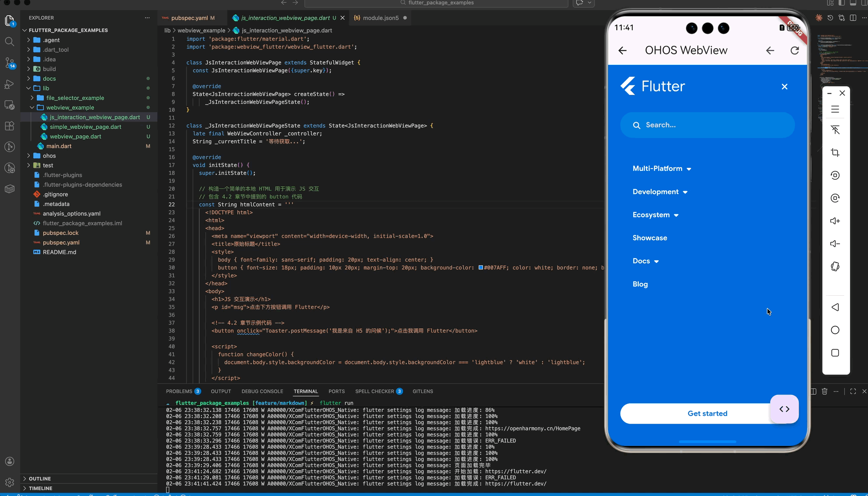Screen dimensions: 868x496
Task: Click the refresh icon in OHOS WebView
Action: pos(794,50)
